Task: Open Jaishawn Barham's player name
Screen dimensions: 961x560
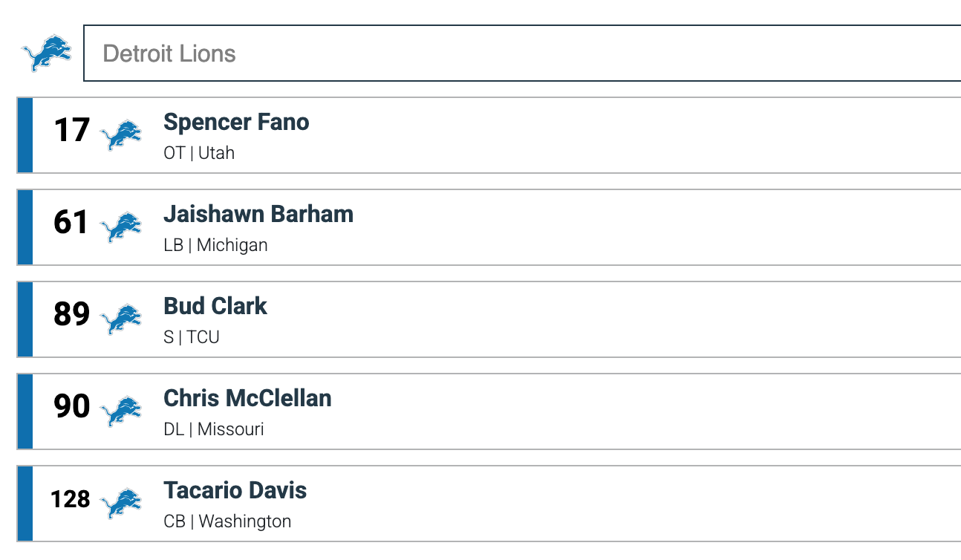Action: (x=258, y=214)
